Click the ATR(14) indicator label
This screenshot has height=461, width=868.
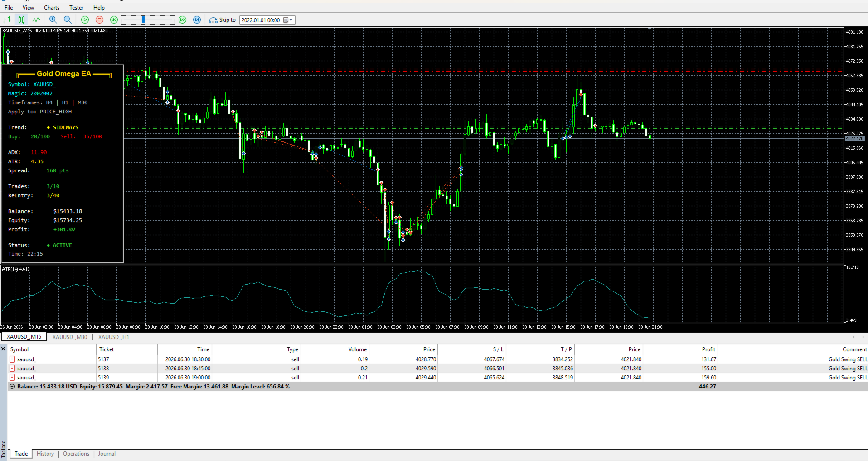[16, 269]
